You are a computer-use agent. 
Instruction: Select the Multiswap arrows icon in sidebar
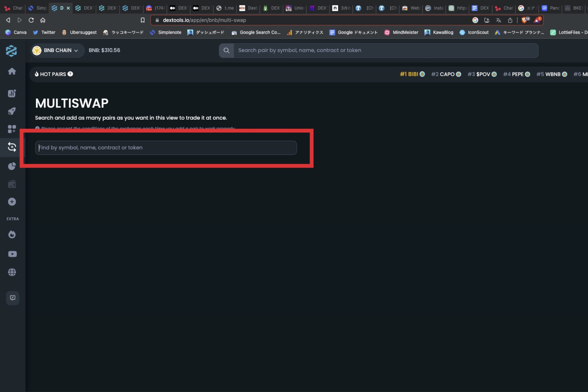[x=12, y=147]
